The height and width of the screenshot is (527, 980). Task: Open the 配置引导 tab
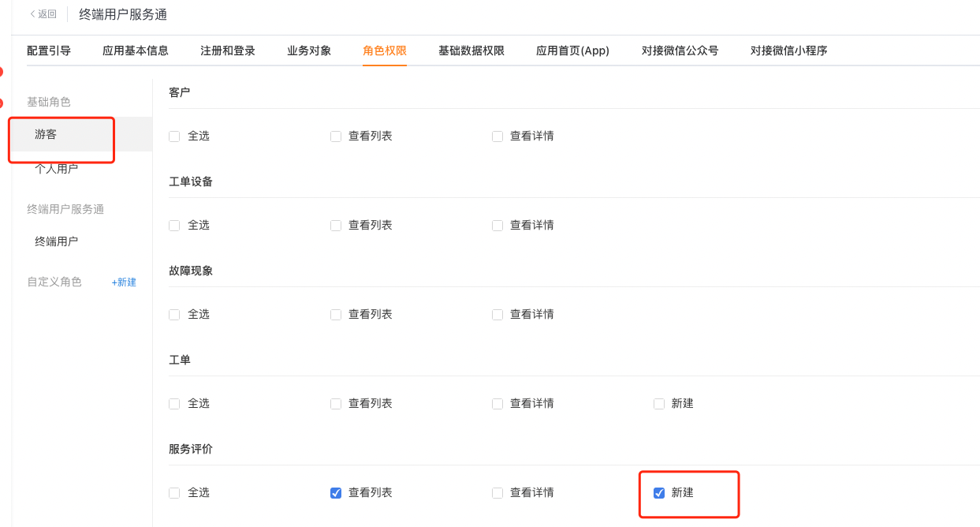[49, 50]
